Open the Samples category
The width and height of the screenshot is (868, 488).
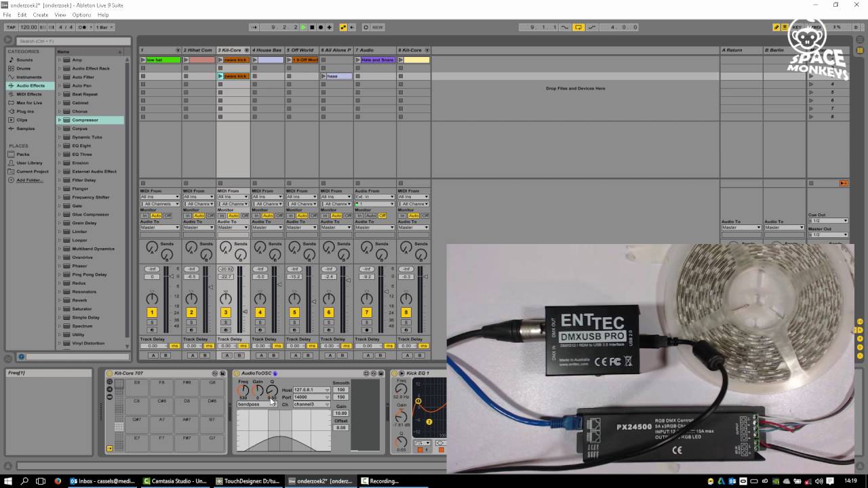coord(25,128)
